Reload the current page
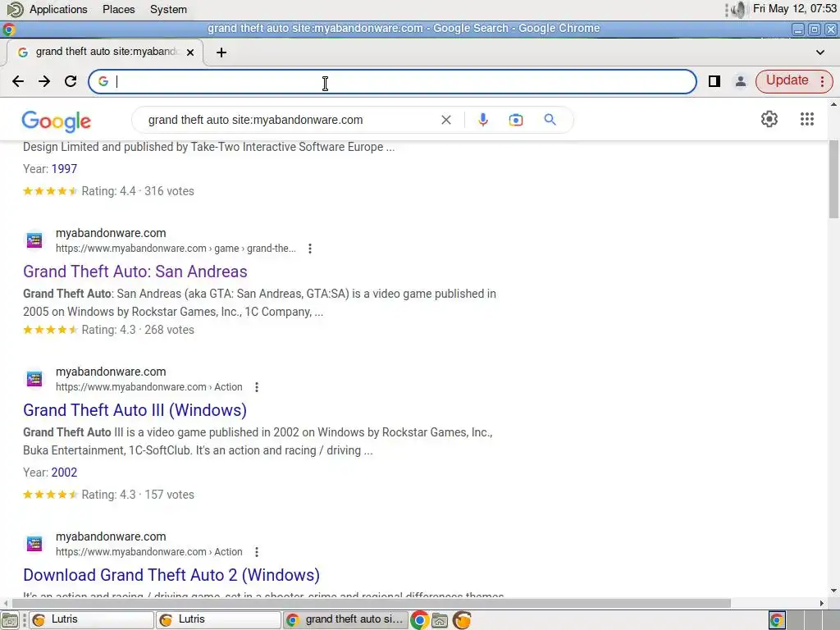This screenshot has width=840, height=630. coord(71,81)
